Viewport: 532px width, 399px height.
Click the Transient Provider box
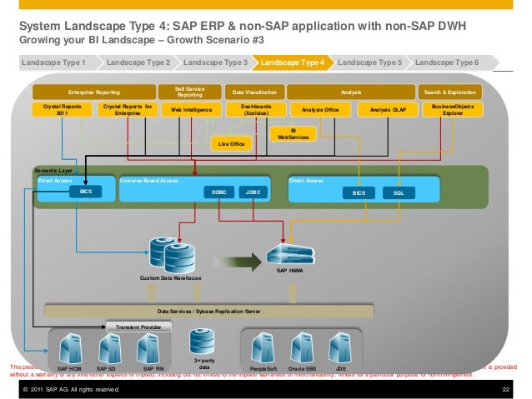point(138,327)
